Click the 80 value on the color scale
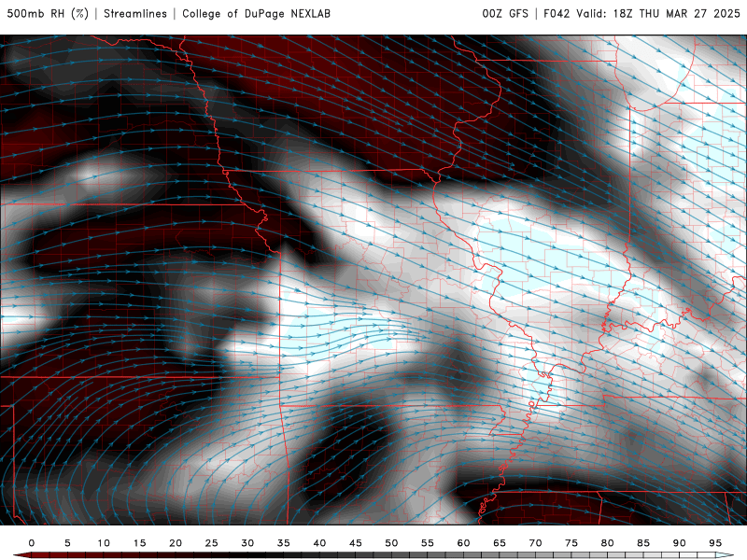The width and height of the screenshot is (747, 560). (x=608, y=543)
